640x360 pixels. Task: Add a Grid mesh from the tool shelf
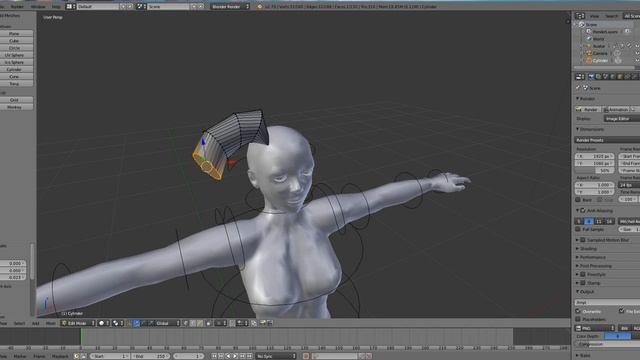pos(14,100)
